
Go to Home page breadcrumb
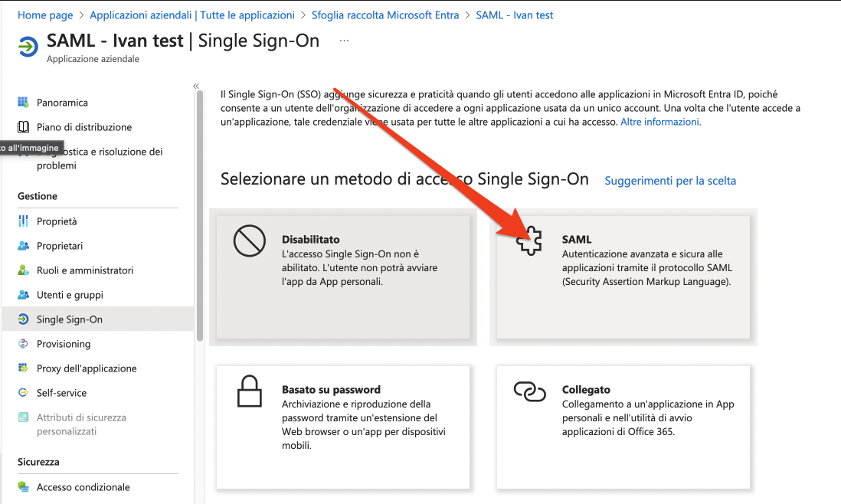click(45, 15)
